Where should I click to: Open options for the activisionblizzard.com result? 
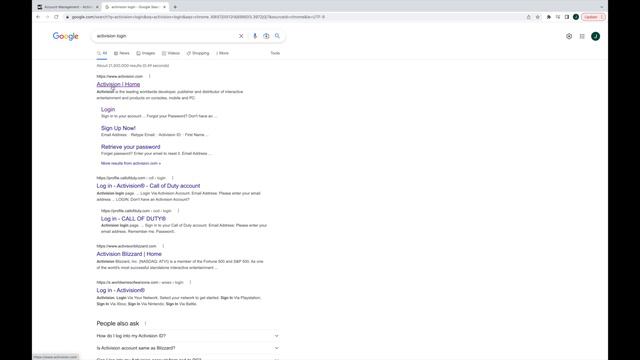point(163,246)
